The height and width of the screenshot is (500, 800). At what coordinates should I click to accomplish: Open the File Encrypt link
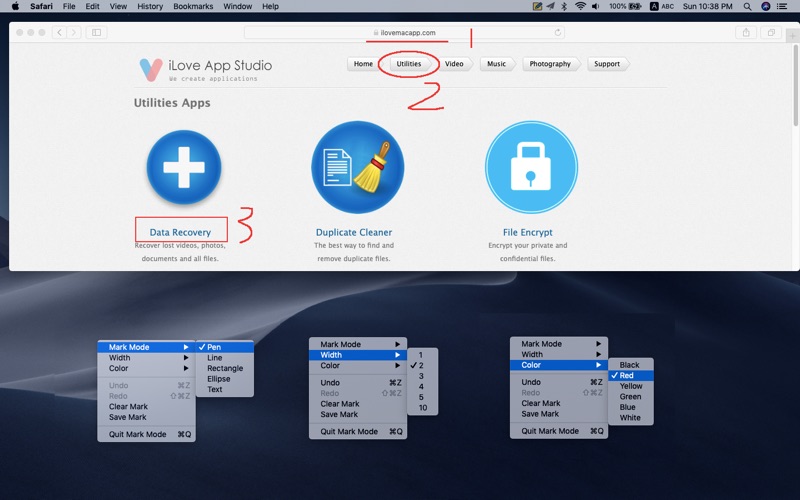pyautogui.click(x=528, y=232)
